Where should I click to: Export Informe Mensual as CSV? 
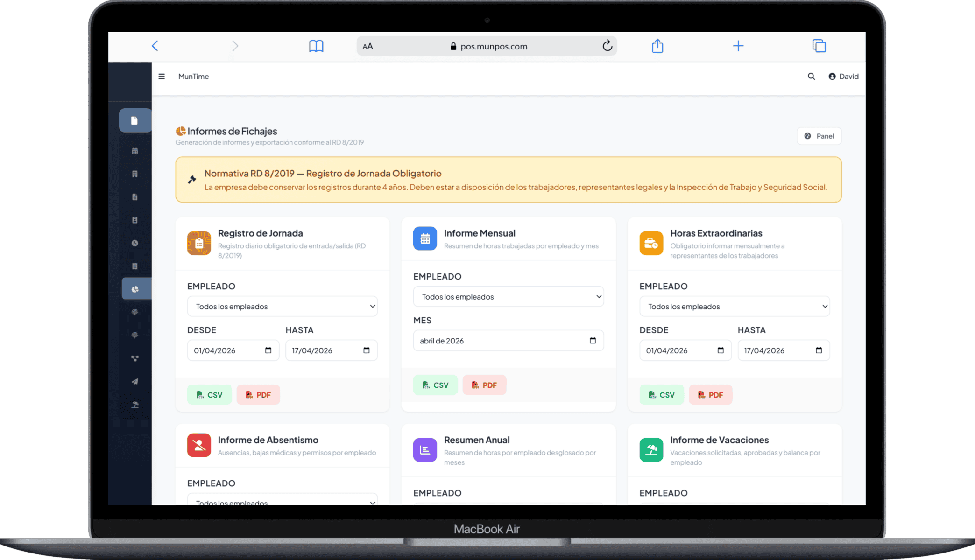(x=435, y=385)
